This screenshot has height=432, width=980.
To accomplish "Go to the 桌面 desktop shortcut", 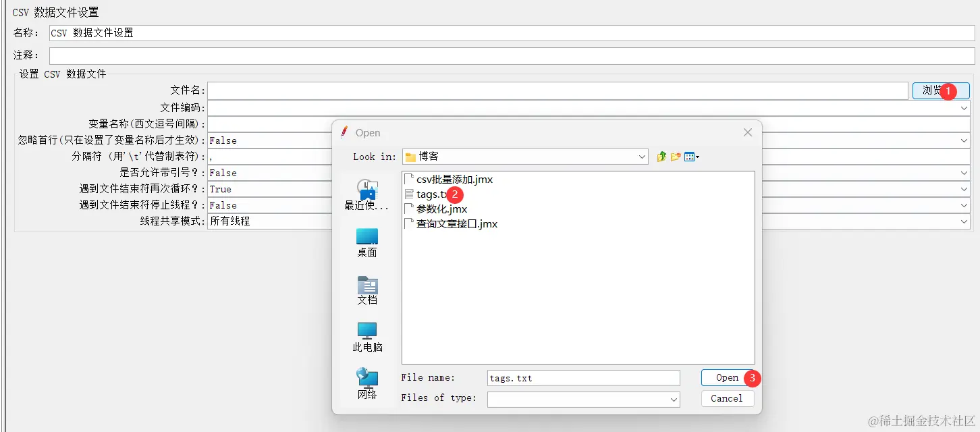I will 367,243.
